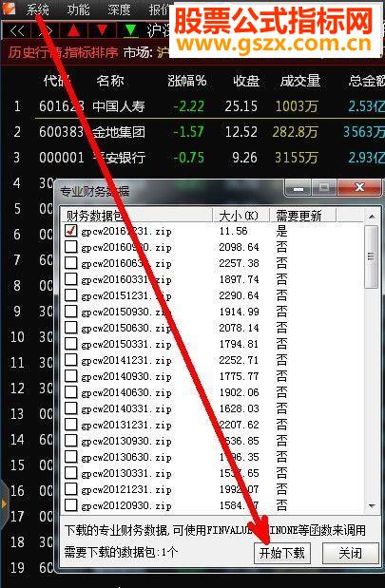Click the 是 update status cell

point(281,231)
